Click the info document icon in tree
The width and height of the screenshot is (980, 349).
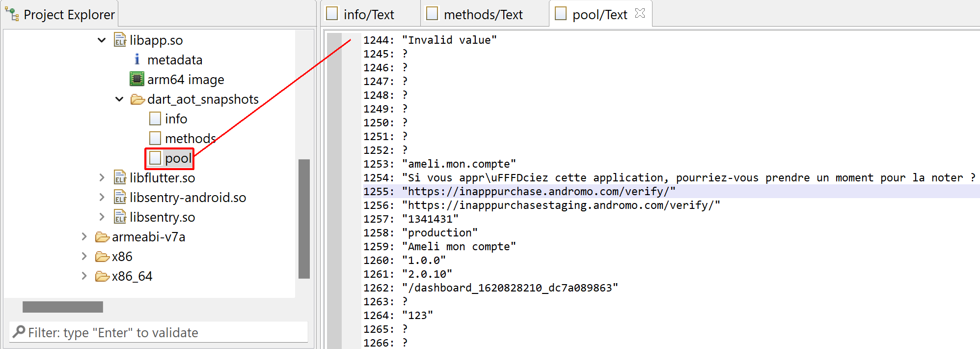click(155, 118)
